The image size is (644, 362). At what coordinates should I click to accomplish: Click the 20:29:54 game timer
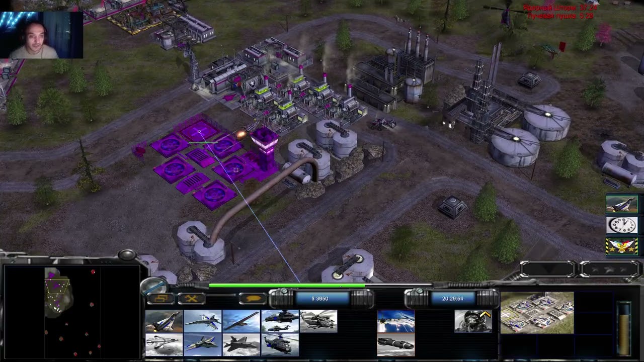(452, 299)
